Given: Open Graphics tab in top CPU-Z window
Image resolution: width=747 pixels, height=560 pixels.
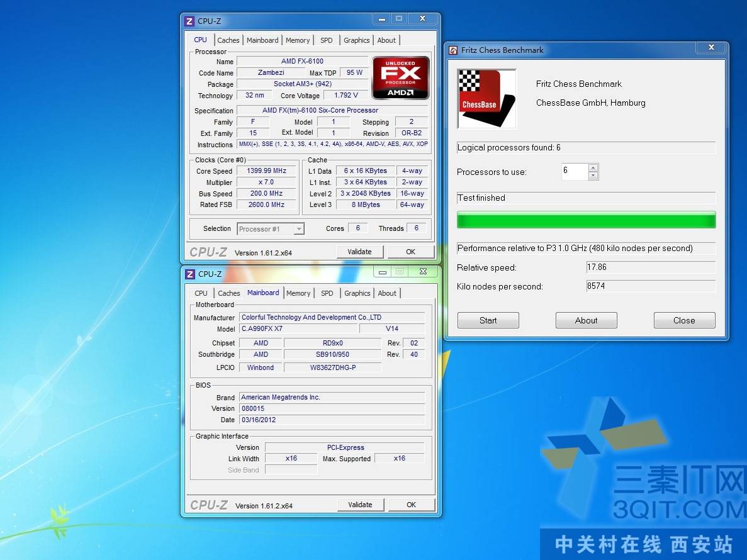Looking at the screenshot, I should click(356, 40).
